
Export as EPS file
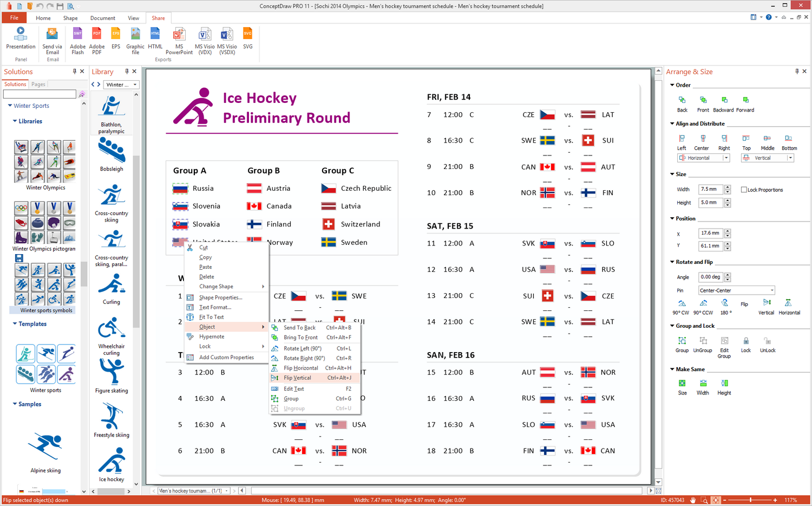pos(116,38)
